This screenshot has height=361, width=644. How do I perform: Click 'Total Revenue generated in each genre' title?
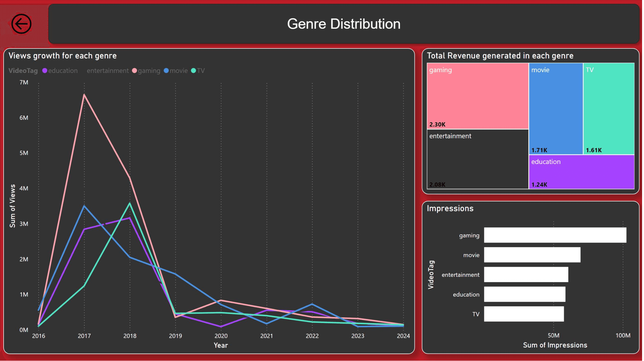pos(501,56)
